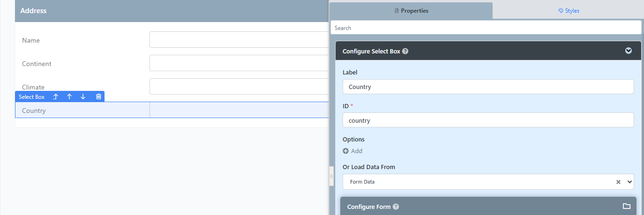644x215 pixels.
Task: Add a new option with plus Add
Action: tap(352, 151)
